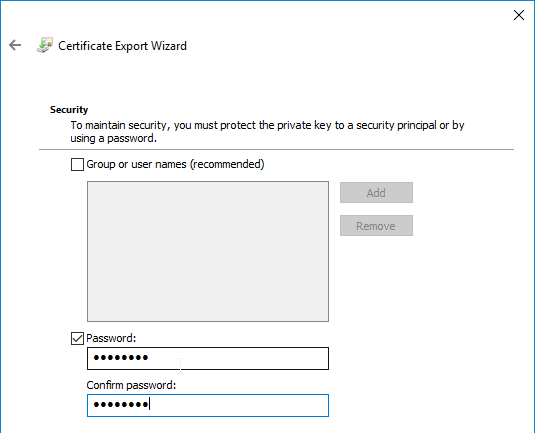Go back using the back arrow
The width and height of the screenshot is (535, 433).
(15, 45)
